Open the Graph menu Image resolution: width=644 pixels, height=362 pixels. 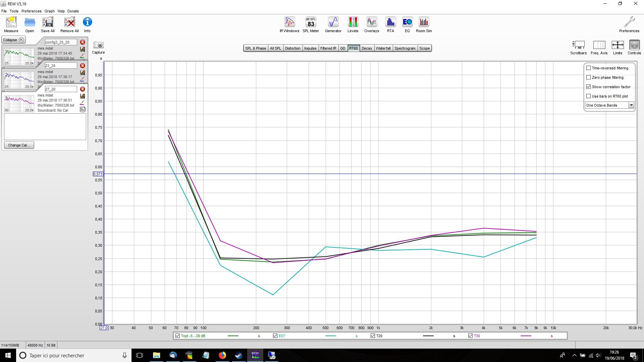(x=50, y=11)
